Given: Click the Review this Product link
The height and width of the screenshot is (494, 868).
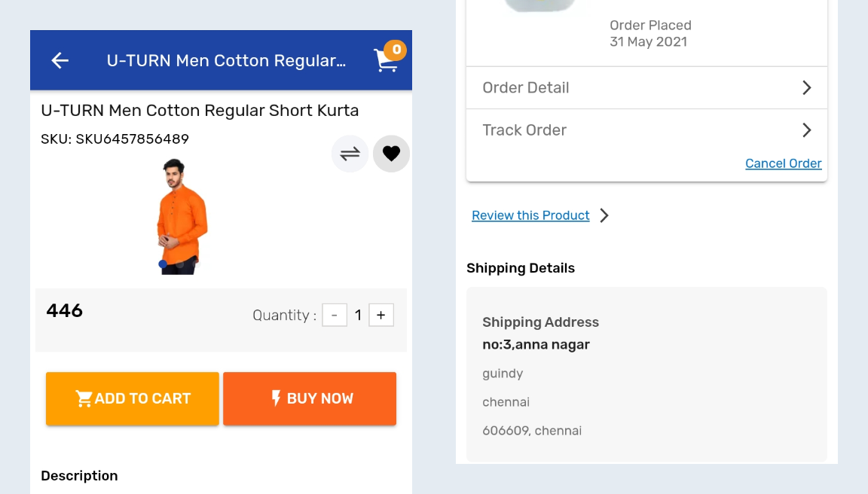Looking at the screenshot, I should pyautogui.click(x=530, y=215).
